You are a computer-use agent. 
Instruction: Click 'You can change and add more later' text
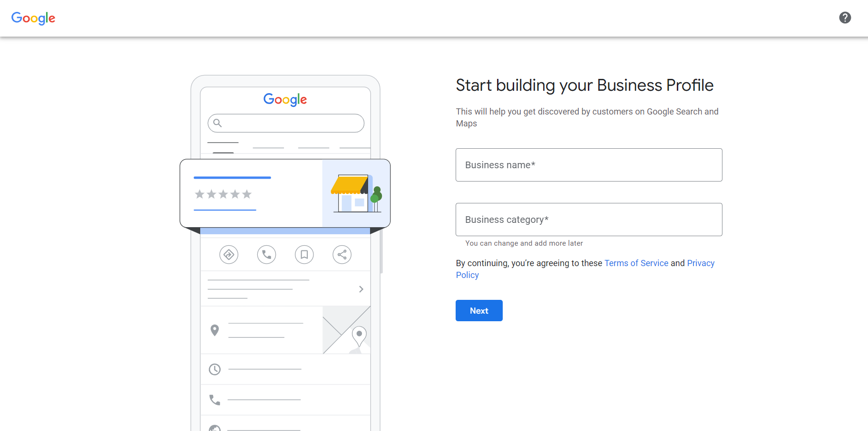(x=524, y=243)
